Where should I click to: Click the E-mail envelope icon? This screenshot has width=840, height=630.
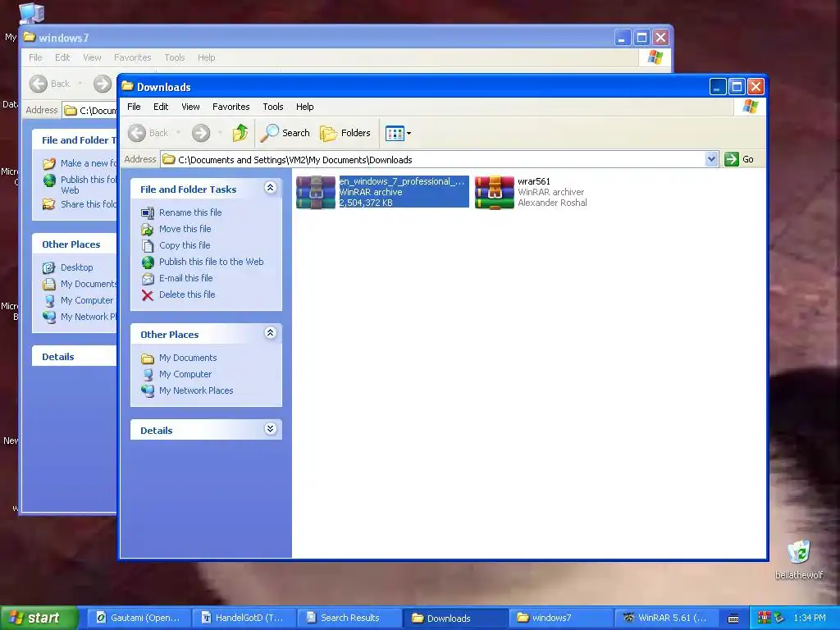tap(148, 279)
